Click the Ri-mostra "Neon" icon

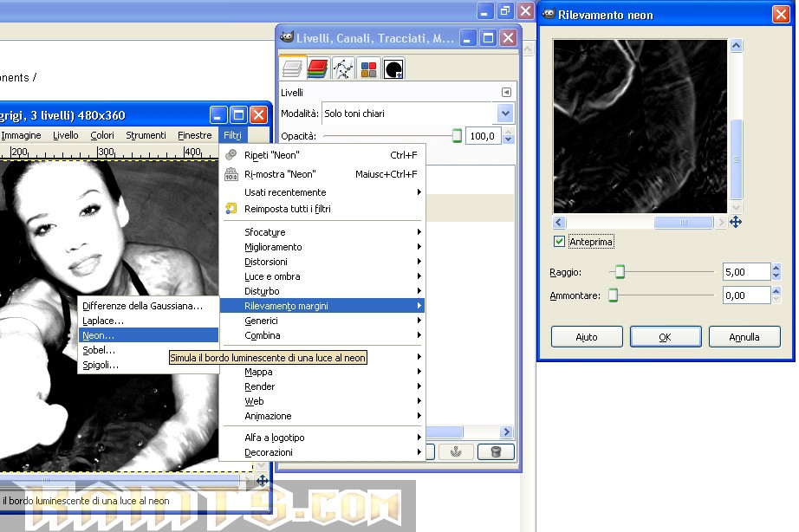coord(231,174)
